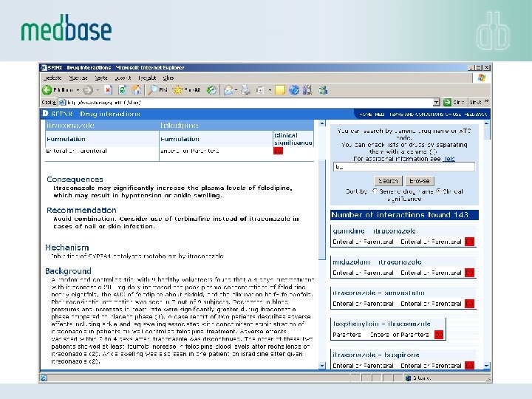Open the midazolam – itraconazole interaction
The height and width of the screenshot is (399, 532).
click(x=377, y=262)
